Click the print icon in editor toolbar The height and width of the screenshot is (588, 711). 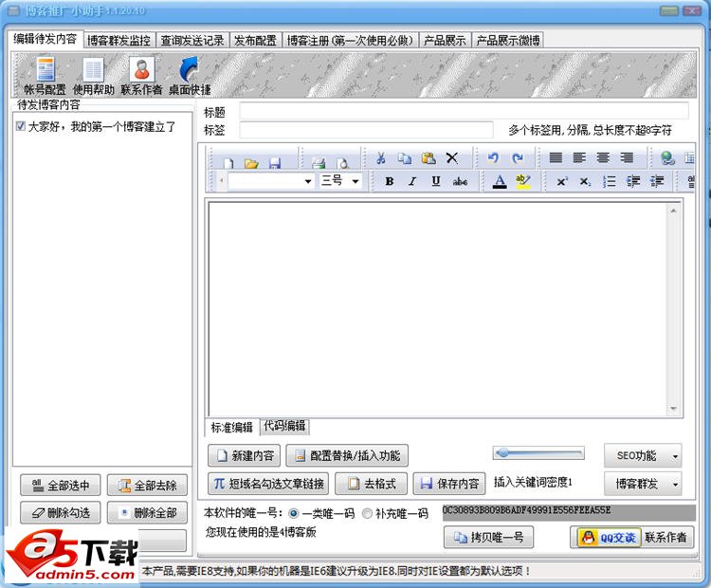[x=319, y=162]
